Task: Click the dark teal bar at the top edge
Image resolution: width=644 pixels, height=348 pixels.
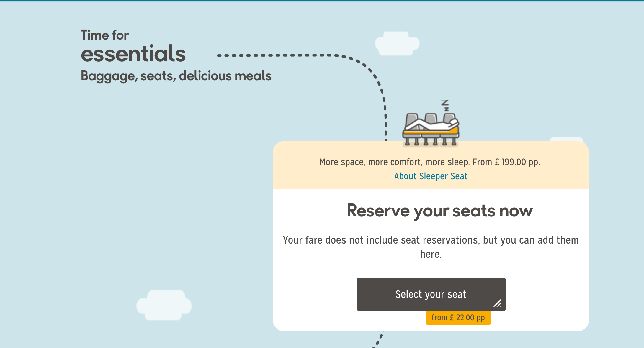Action: 322,0
